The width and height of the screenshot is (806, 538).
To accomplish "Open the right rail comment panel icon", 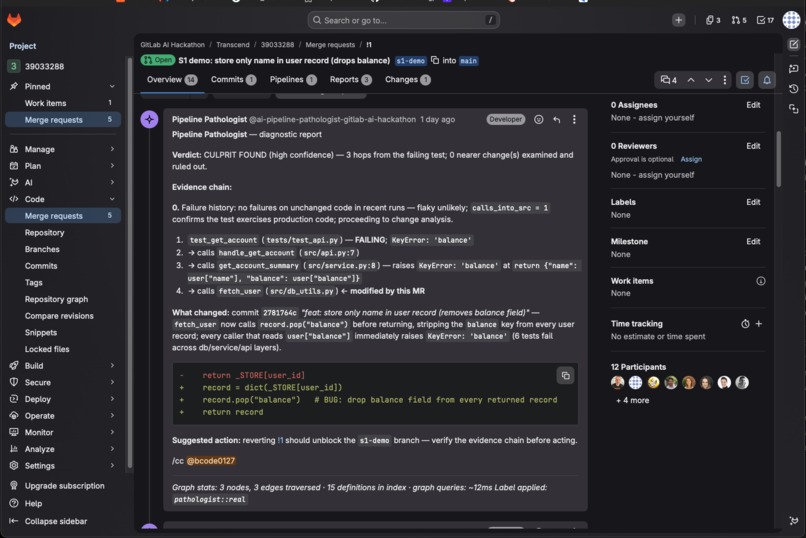I will [x=794, y=68].
